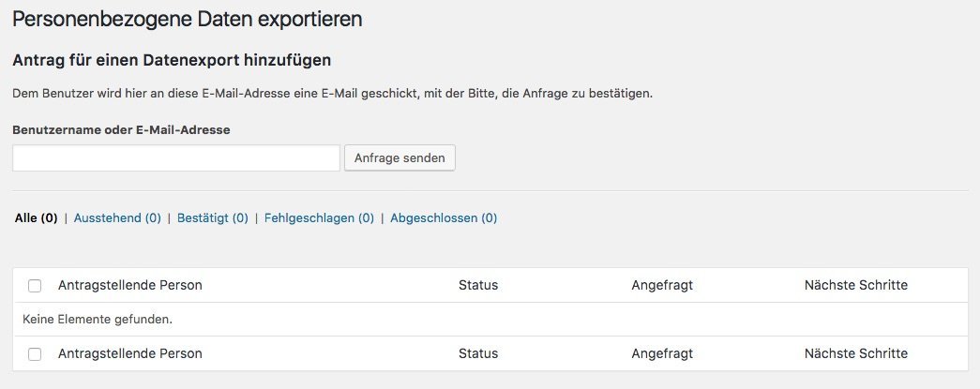Toggle select-all checkbox in table header
The image size is (980, 389).
coord(35,286)
